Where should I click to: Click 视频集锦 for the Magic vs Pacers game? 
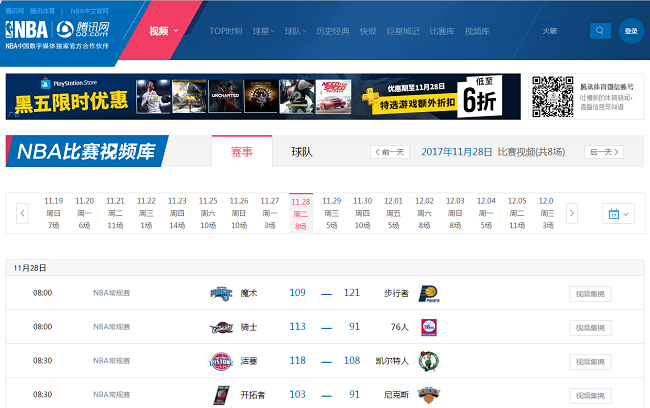point(590,294)
